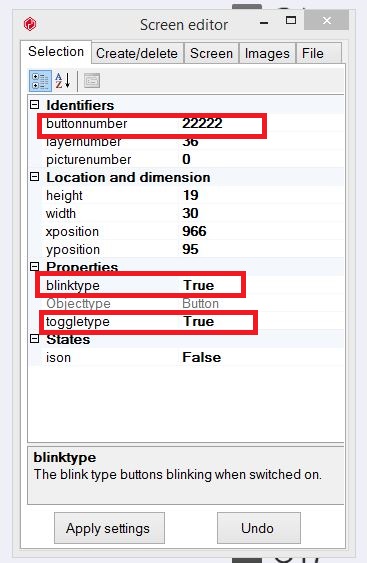Select the yposition property

tap(73, 250)
